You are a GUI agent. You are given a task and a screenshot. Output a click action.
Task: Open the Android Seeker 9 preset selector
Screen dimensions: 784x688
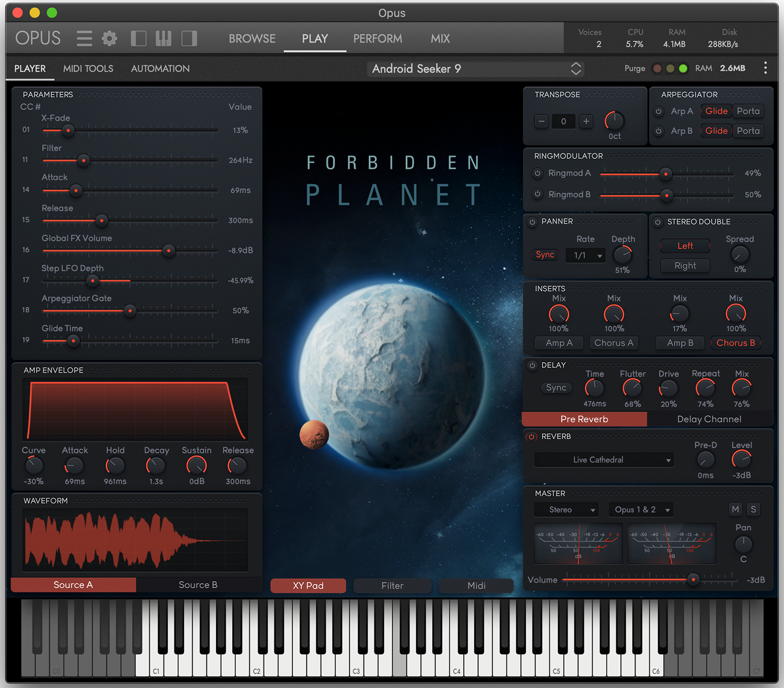pos(475,68)
